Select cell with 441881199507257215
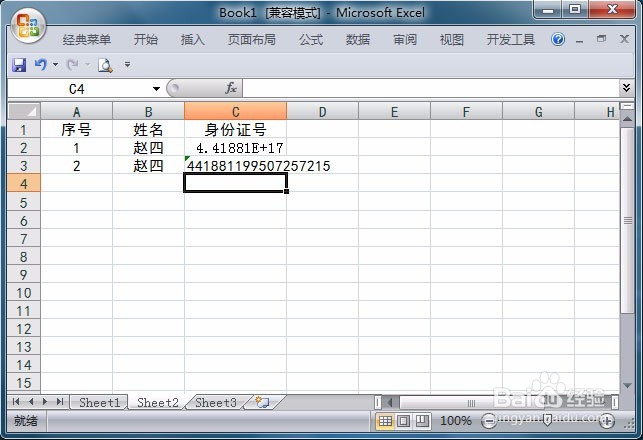Image resolution: width=643 pixels, height=440 pixels. (235, 166)
